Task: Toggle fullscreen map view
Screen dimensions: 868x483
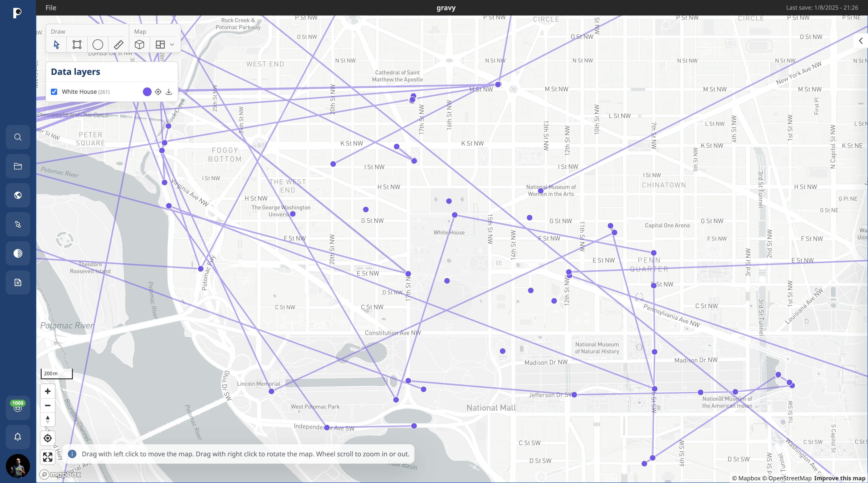Action: click(x=47, y=457)
